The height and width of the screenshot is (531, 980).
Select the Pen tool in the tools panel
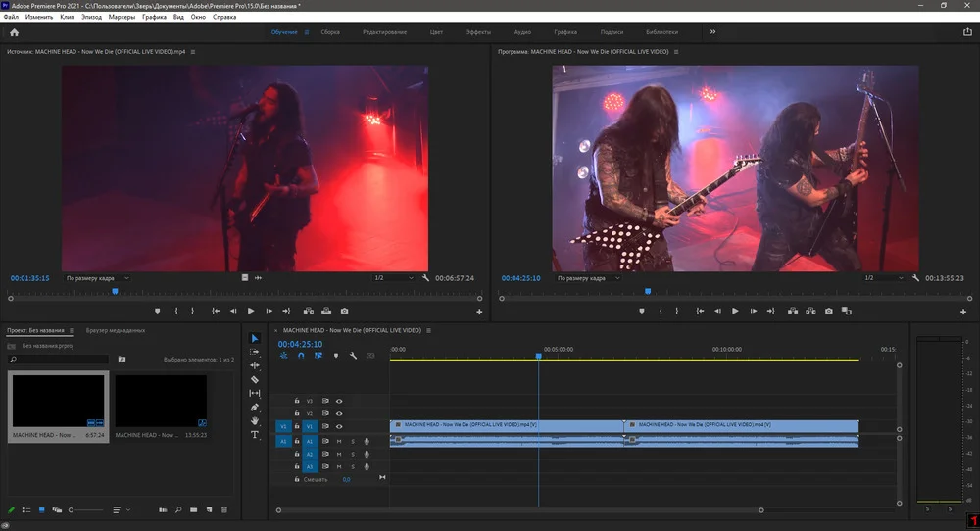pos(255,407)
